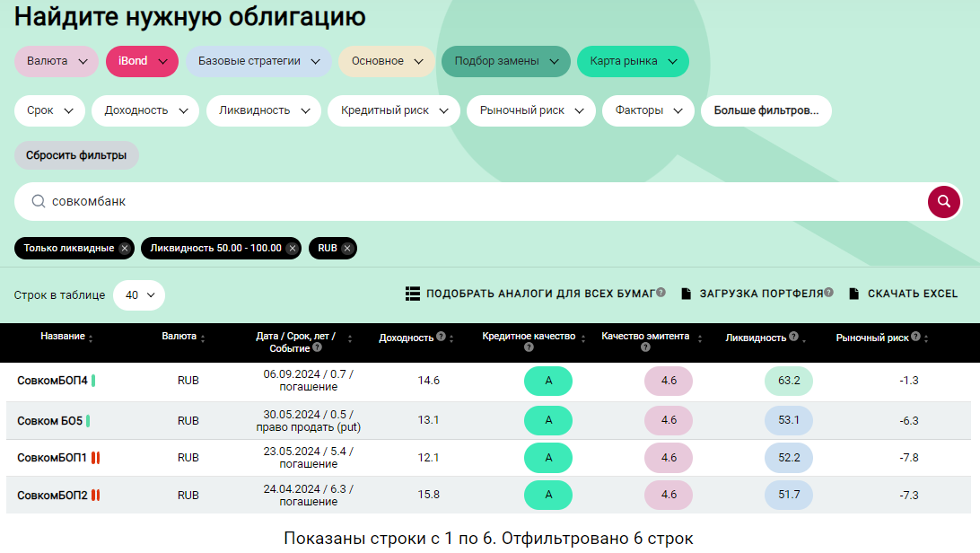
Task: Change rows per table dropdown showing 40
Action: [x=139, y=294]
